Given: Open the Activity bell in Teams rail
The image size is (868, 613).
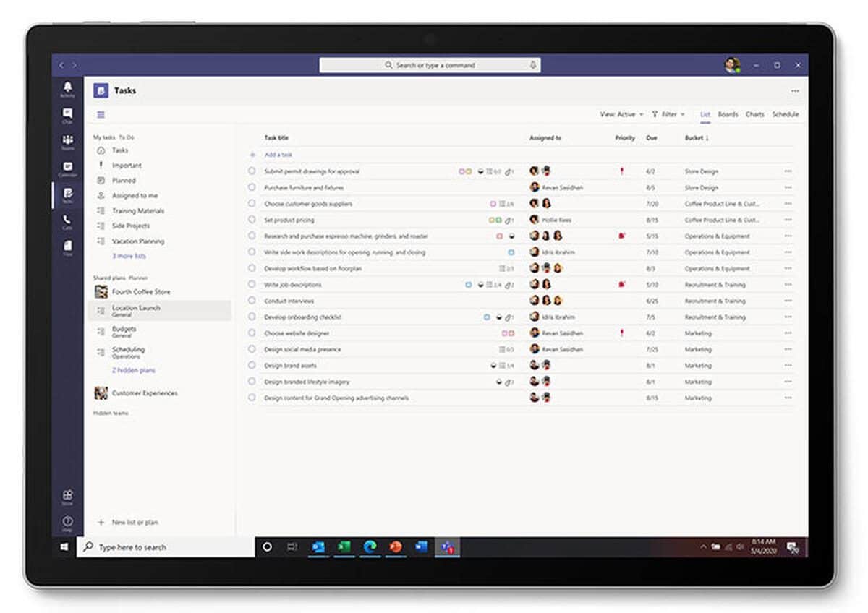Looking at the screenshot, I should coord(67,89).
